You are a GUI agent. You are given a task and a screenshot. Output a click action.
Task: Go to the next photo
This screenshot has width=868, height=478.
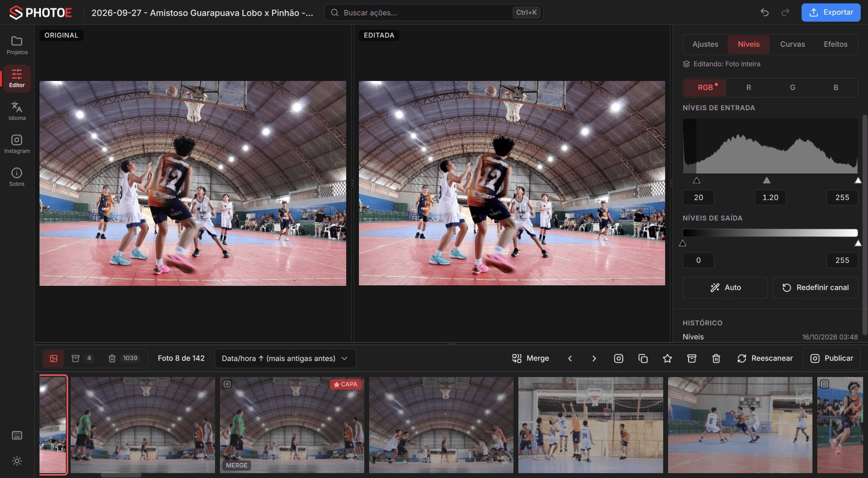click(x=594, y=358)
